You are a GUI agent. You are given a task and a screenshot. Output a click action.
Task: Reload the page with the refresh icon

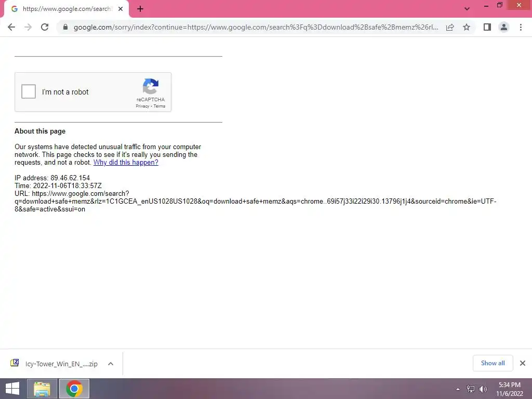click(x=45, y=27)
